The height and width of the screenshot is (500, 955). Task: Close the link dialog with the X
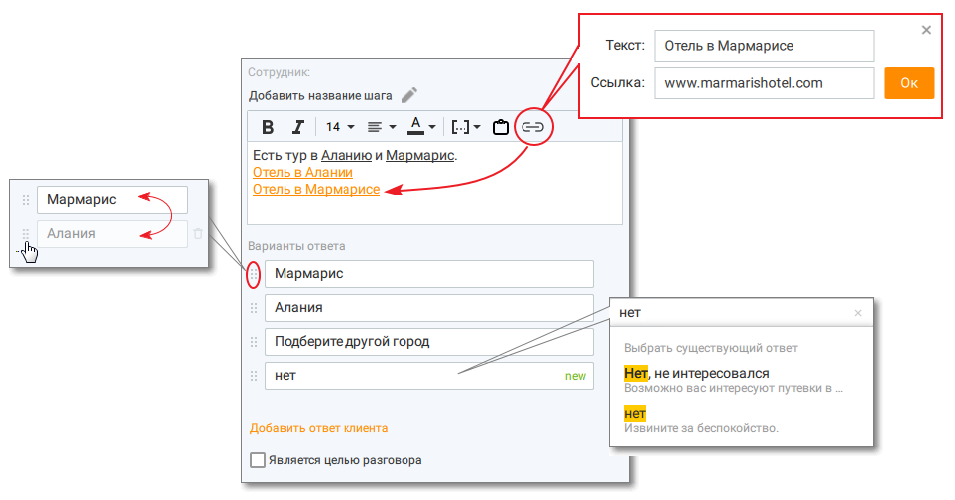pyautogui.click(x=926, y=30)
